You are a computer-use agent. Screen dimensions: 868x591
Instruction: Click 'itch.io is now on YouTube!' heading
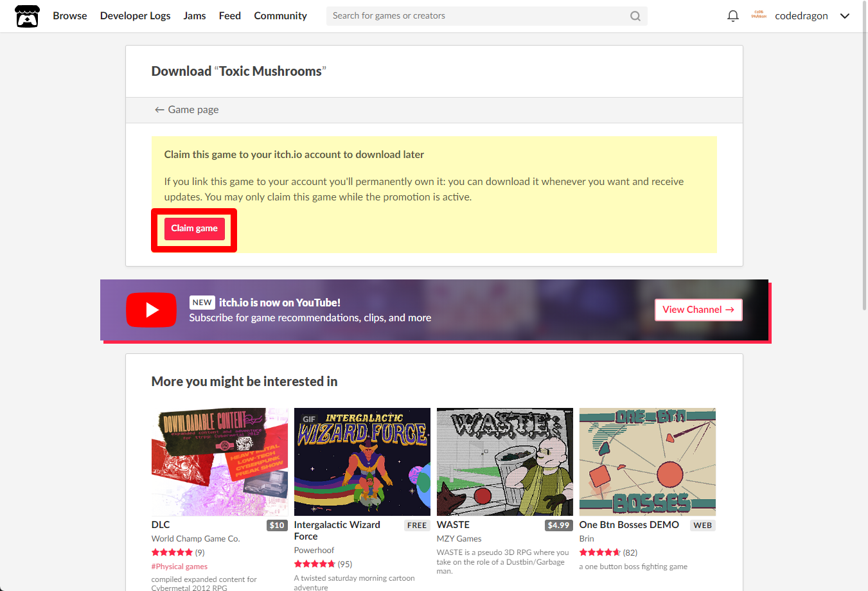pyautogui.click(x=279, y=303)
